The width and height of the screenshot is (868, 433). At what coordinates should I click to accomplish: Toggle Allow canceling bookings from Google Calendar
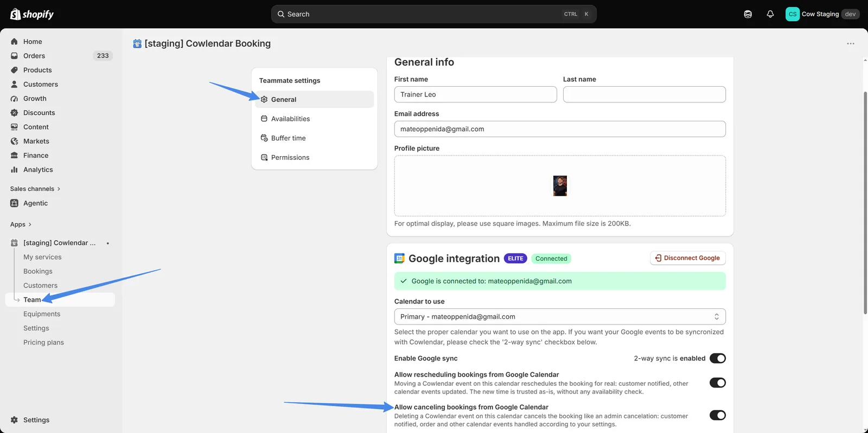tap(718, 415)
